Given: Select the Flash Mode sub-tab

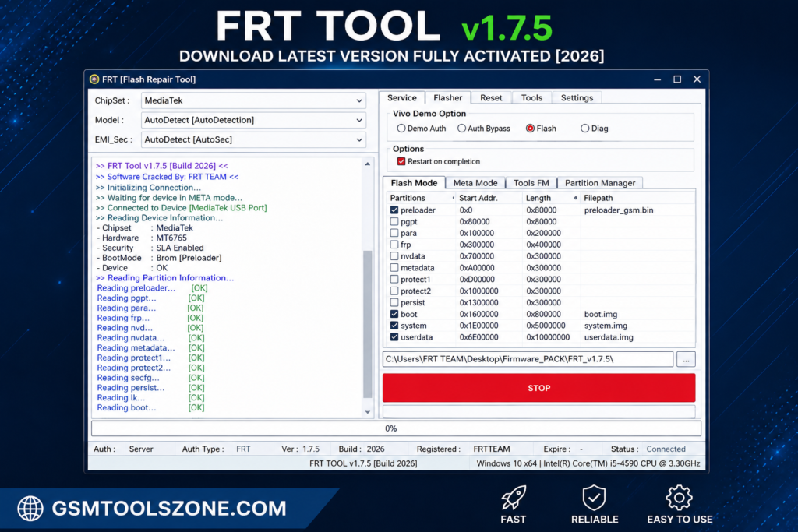Looking at the screenshot, I should click(x=414, y=182).
